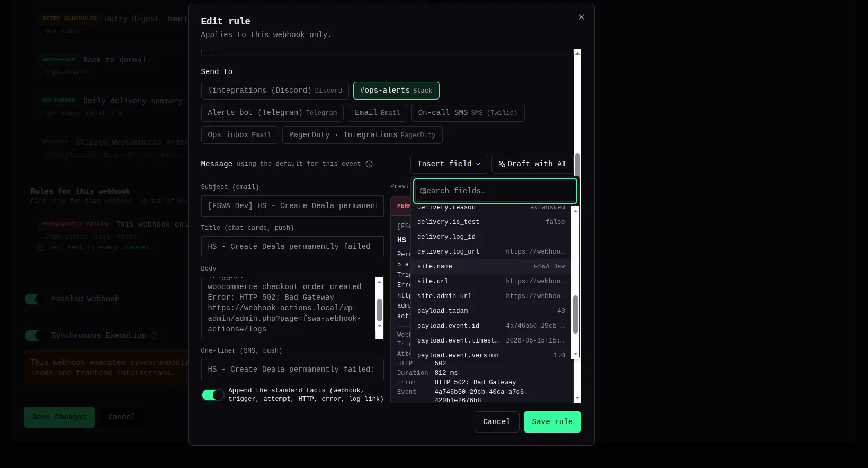Select the Ops inbox Email channel
This screenshot has height=468, width=868.
coord(239,135)
